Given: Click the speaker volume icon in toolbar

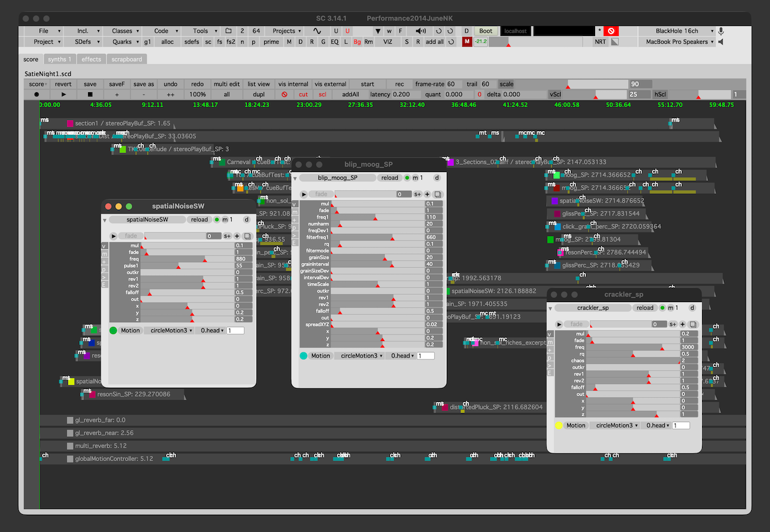Looking at the screenshot, I should pos(421,31).
